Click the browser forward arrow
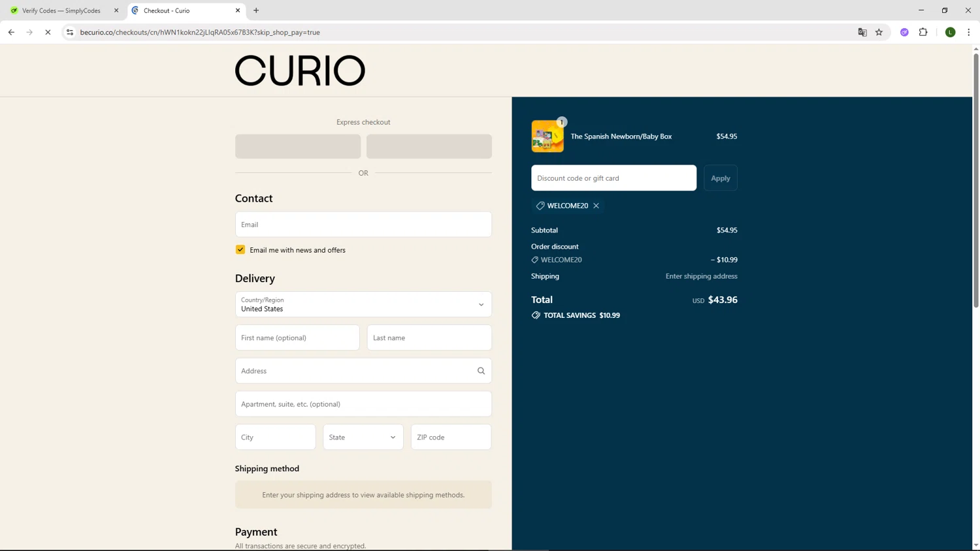This screenshot has width=980, height=551. click(29, 32)
